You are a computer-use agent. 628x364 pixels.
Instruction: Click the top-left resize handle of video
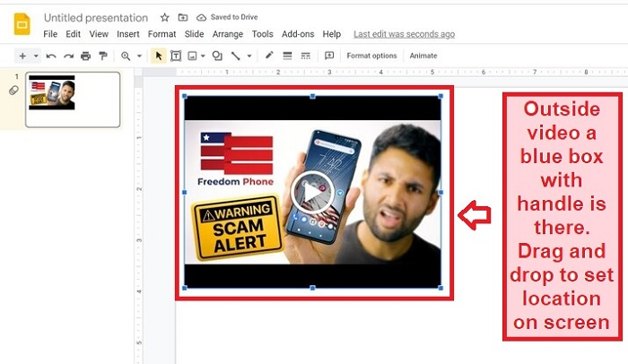point(185,96)
